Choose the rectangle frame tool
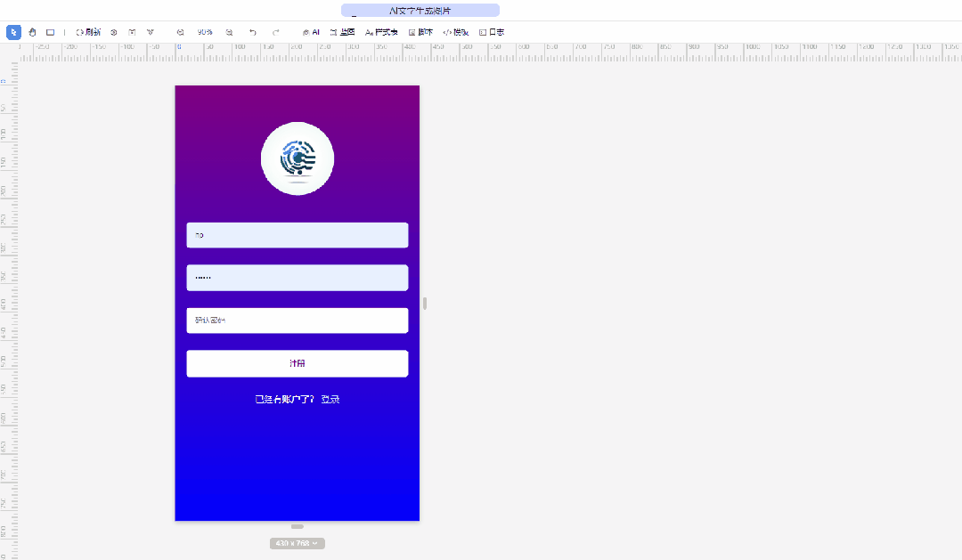962x560 pixels. [x=50, y=32]
